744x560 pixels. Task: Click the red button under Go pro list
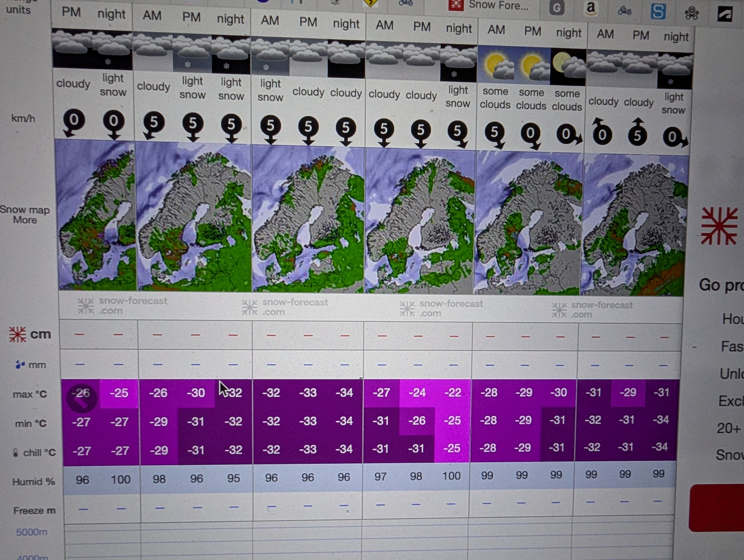pos(716,507)
